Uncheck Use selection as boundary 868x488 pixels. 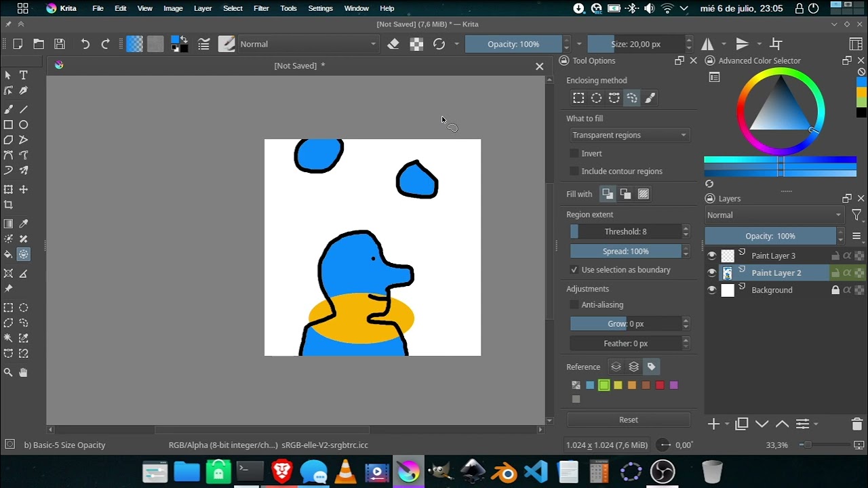(574, 270)
